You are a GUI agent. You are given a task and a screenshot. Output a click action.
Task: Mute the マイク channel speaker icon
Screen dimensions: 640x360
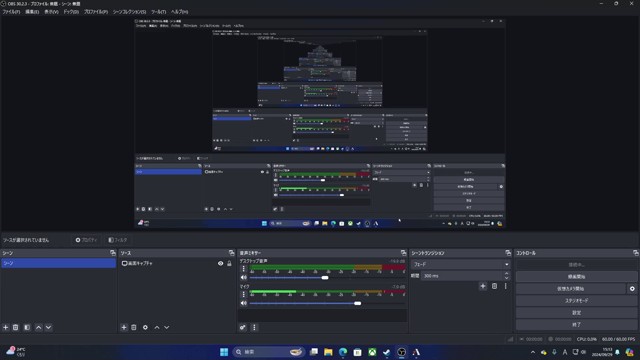pos(244,303)
